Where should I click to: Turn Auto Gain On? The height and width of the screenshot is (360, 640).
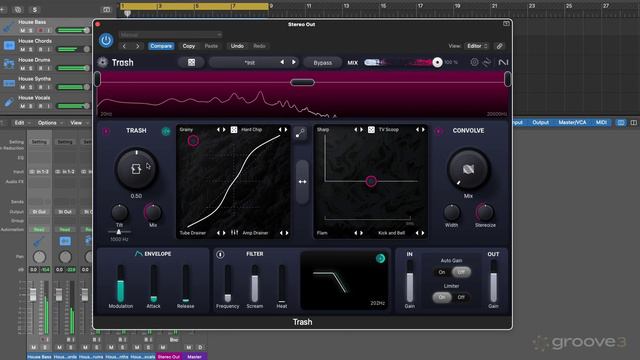coord(442,272)
